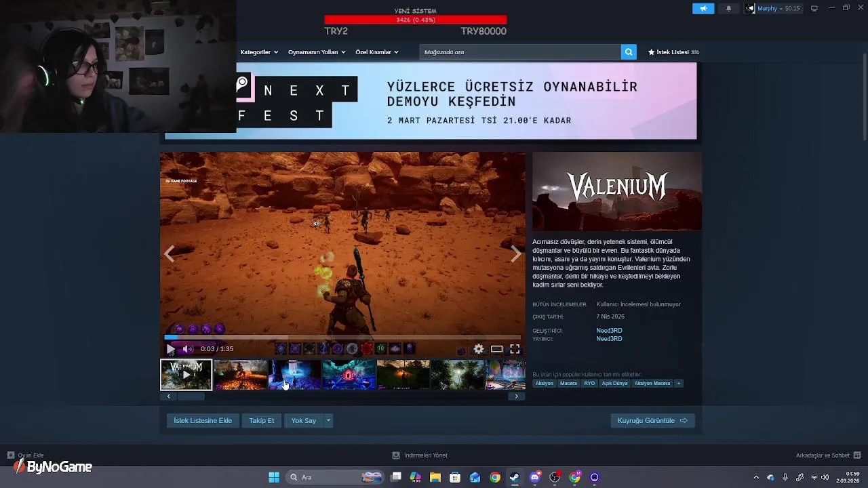Image resolution: width=868 pixels, height=488 pixels.
Task: Select the dark forest campfire thumbnail
Action: pos(403,375)
